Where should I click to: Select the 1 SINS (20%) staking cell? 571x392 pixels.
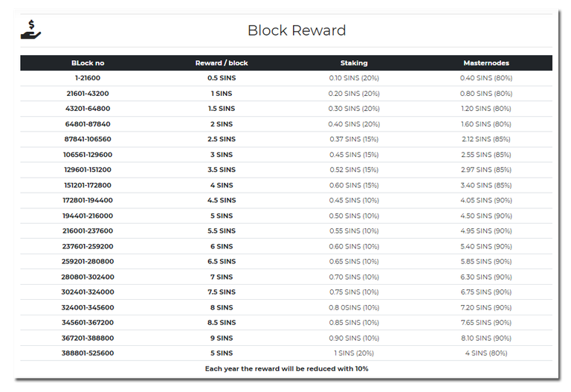point(354,353)
